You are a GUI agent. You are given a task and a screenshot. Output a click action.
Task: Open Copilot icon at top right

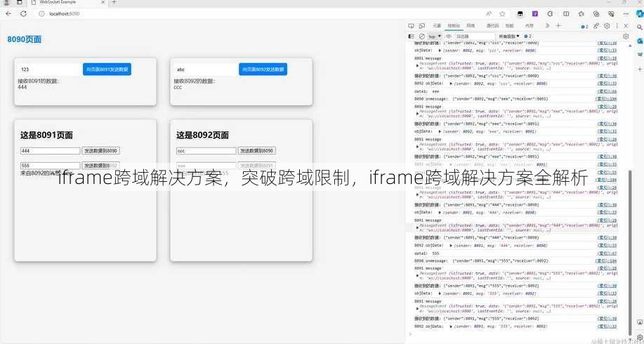pyautogui.click(x=640, y=13)
